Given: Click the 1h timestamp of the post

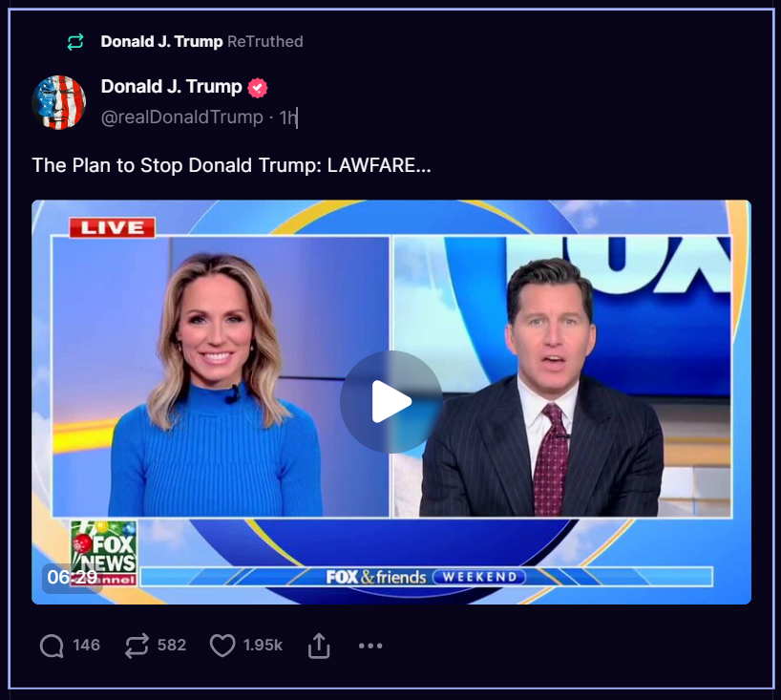Looking at the screenshot, I should 288,117.
